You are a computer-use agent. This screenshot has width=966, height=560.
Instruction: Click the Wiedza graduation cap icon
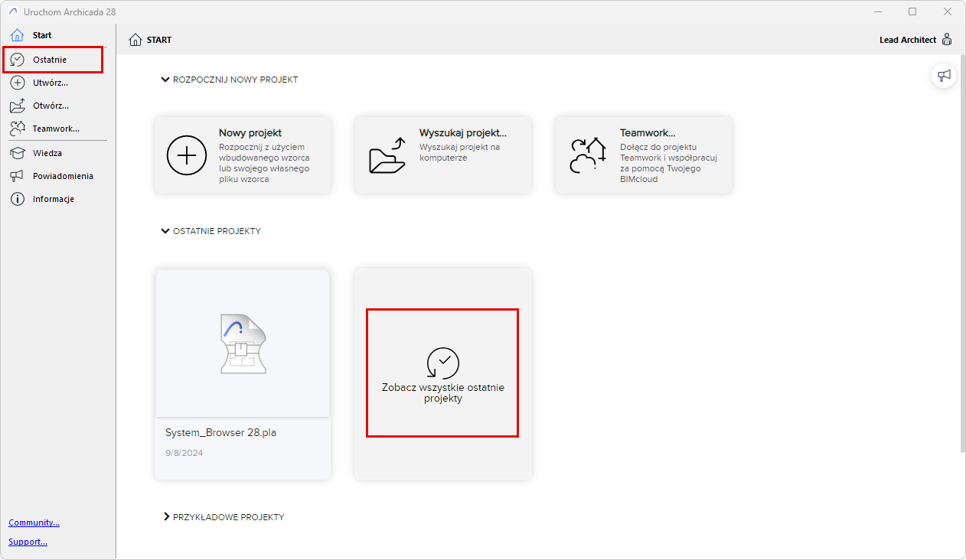point(18,153)
